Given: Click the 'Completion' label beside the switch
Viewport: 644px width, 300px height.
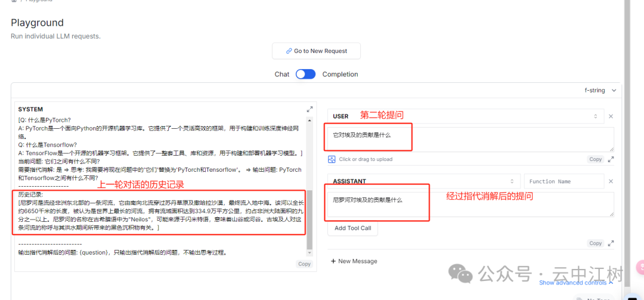Looking at the screenshot, I should 340,75.
